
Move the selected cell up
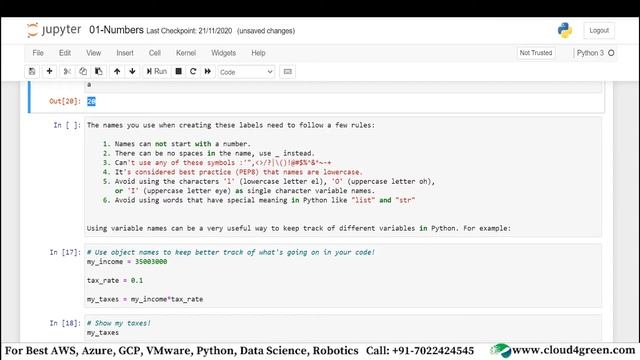tap(117, 71)
